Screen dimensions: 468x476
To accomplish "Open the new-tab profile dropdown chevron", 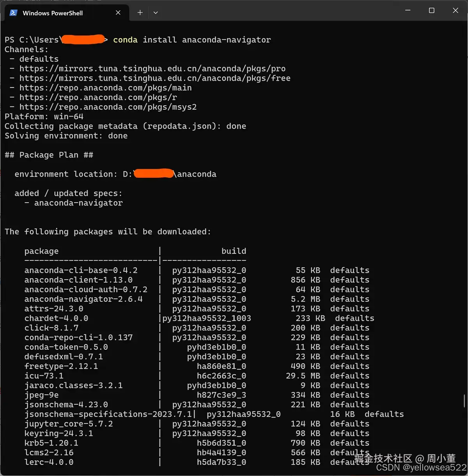I will 156,13.
